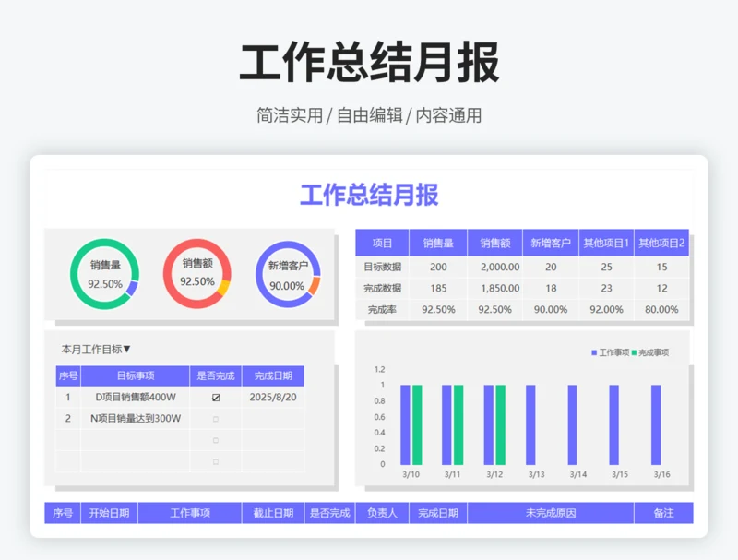Click the 备注 column header

(x=663, y=513)
